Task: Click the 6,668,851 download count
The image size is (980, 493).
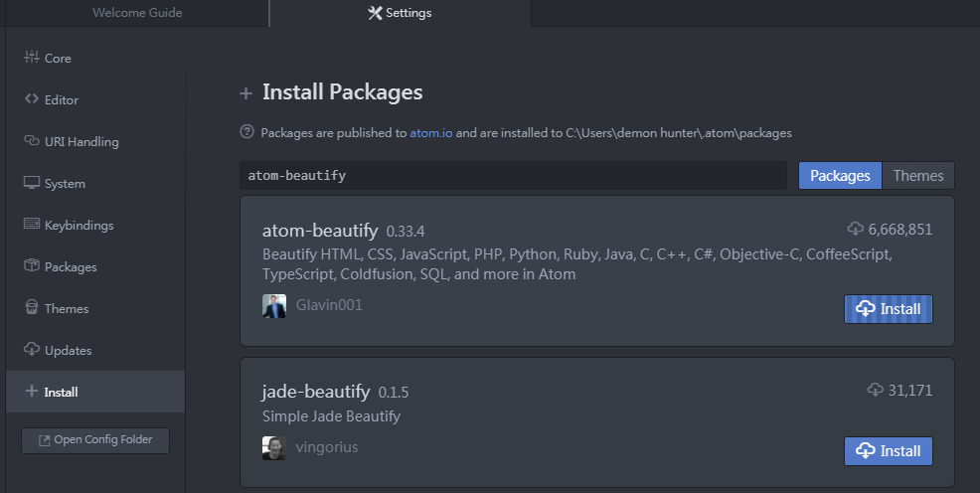Action: pyautogui.click(x=900, y=230)
